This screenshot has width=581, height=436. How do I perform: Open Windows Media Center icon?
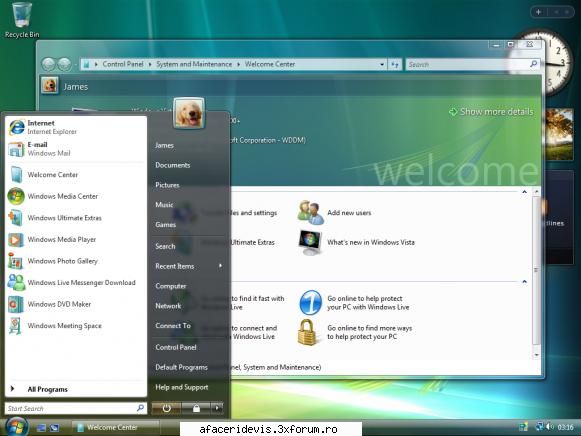coord(16,196)
